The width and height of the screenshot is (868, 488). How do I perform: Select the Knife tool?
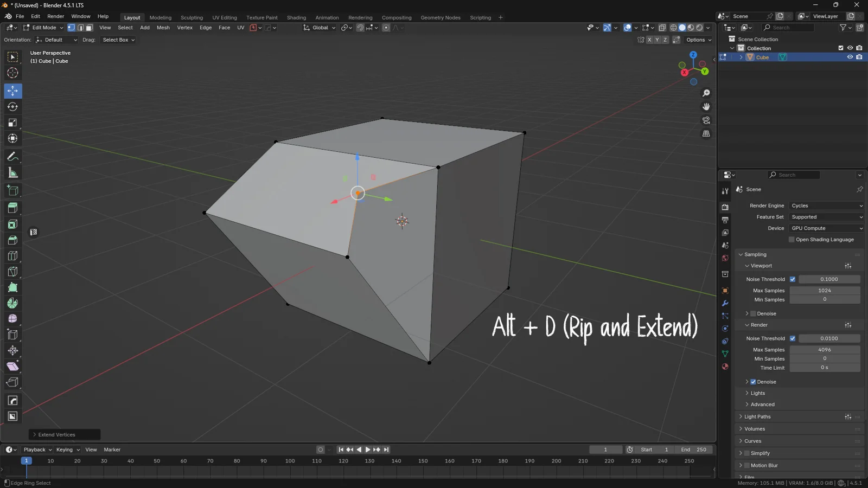[x=12, y=272]
